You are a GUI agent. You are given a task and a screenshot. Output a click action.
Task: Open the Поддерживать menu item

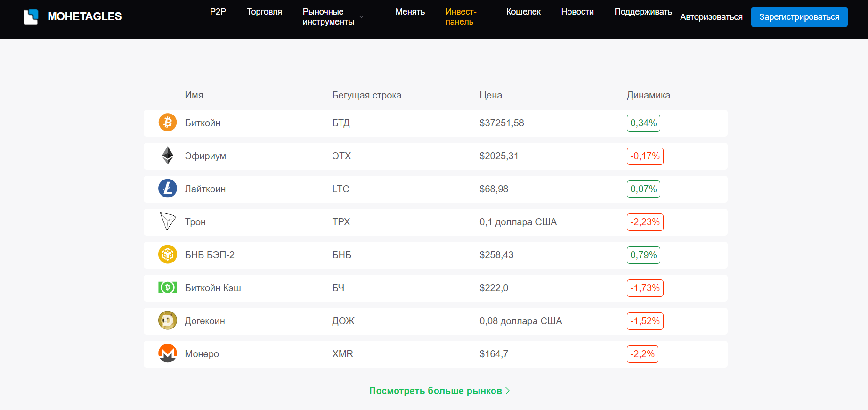[643, 12]
